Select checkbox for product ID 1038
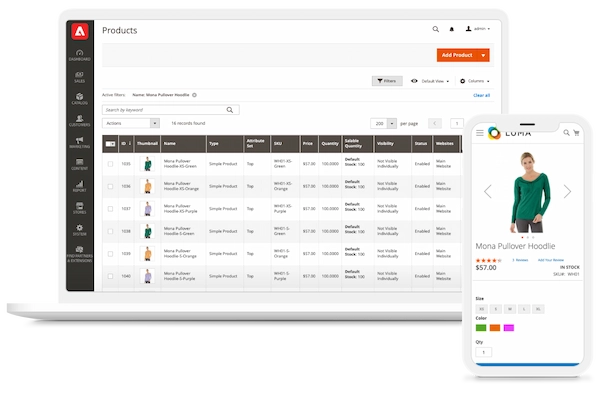Image resolution: width=600 pixels, height=394 pixels. [x=110, y=231]
